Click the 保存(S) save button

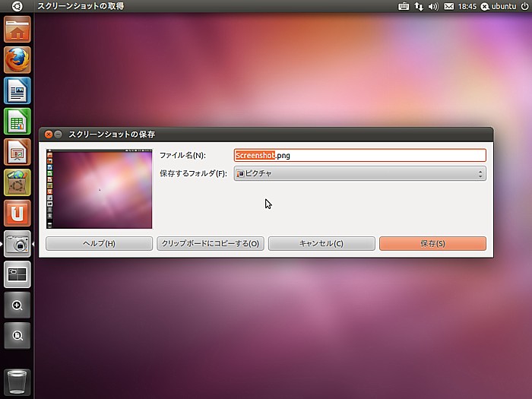point(433,244)
